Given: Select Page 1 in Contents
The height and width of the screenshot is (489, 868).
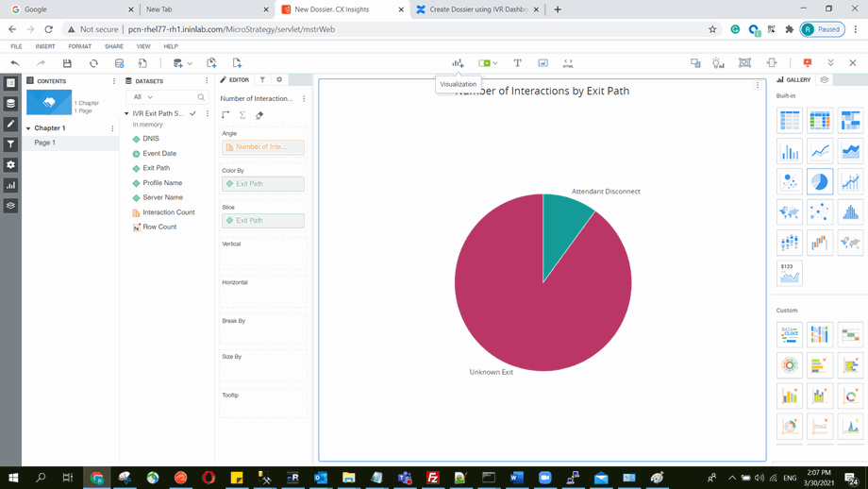Looking at the screenshot, I should [45, 143].
